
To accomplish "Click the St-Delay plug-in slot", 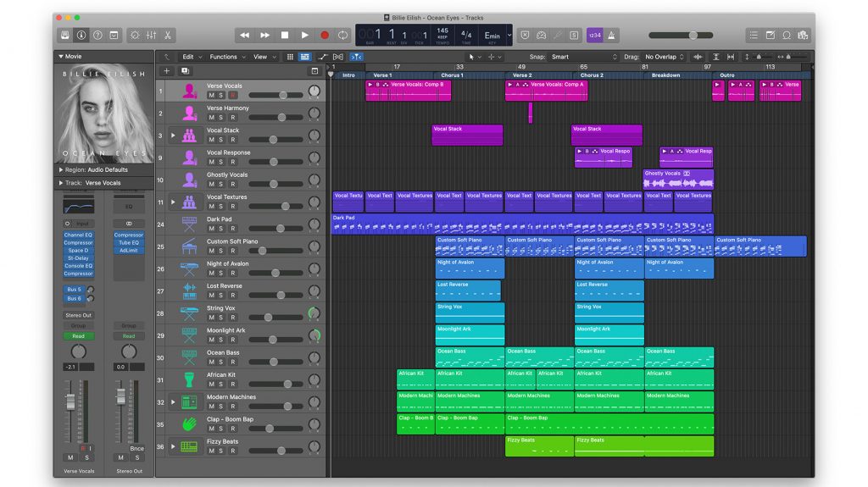I will coord(78,257).
